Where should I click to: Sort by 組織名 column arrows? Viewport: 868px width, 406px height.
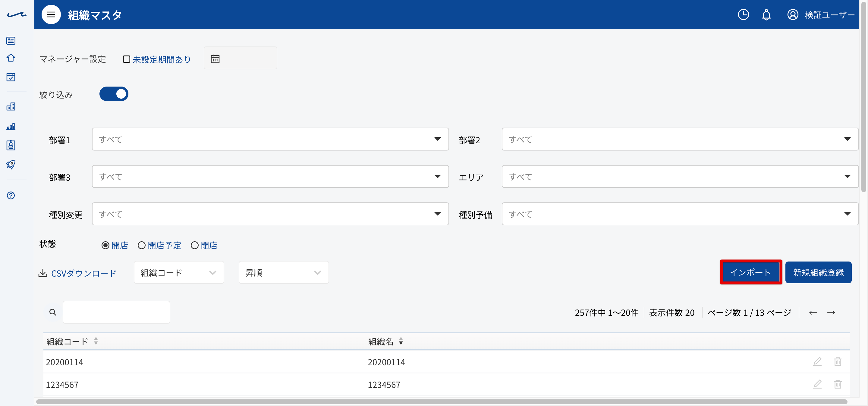pyautogui.click(x=401, y=341)
